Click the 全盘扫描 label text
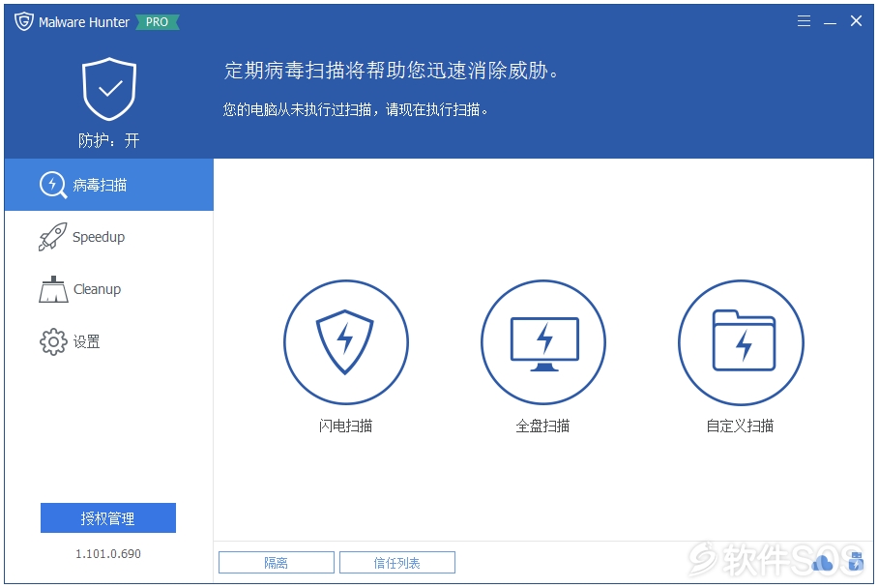 pos(542,426)
